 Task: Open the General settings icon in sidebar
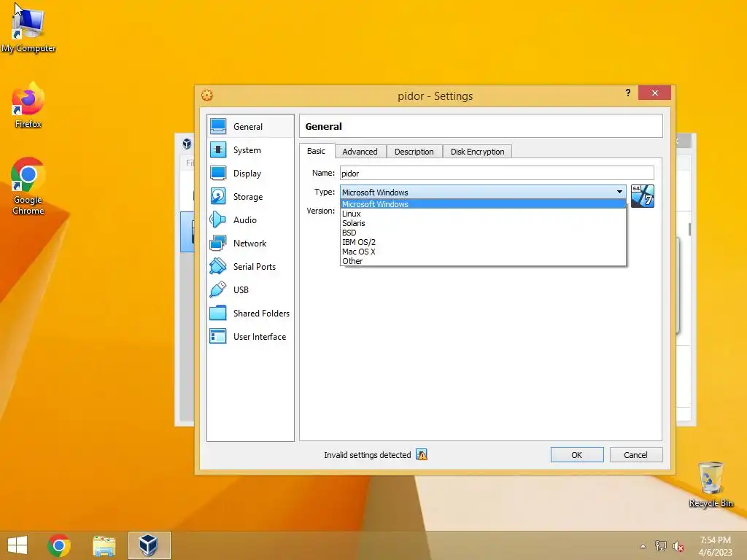click(218, 126)
